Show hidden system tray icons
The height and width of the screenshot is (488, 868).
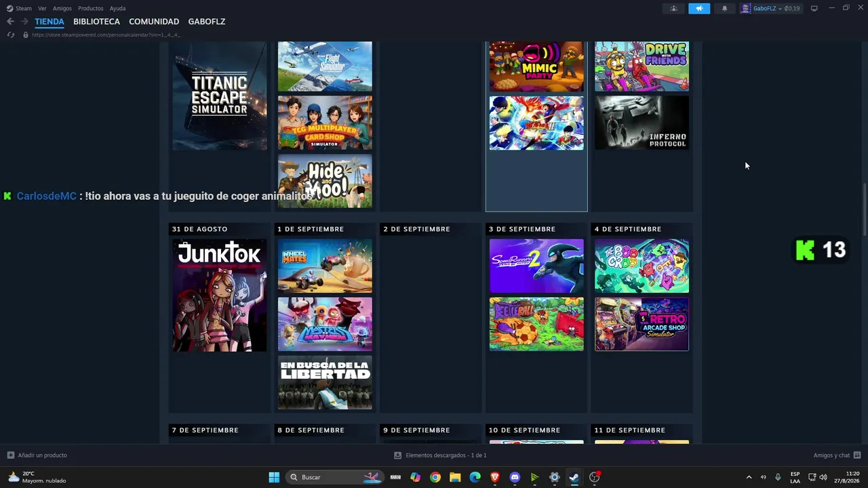click(x=749, y=477)
